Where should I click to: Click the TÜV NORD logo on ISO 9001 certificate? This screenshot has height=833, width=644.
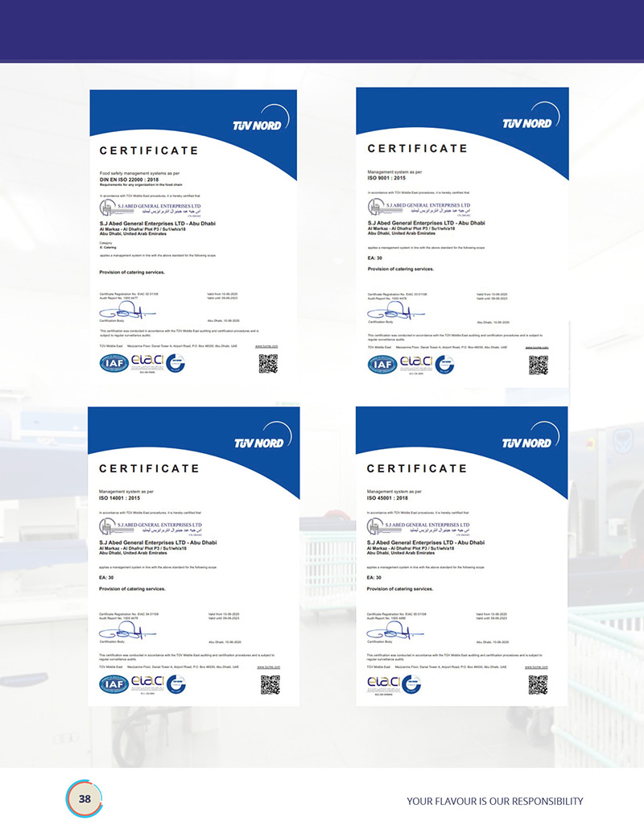pos(527,123)
